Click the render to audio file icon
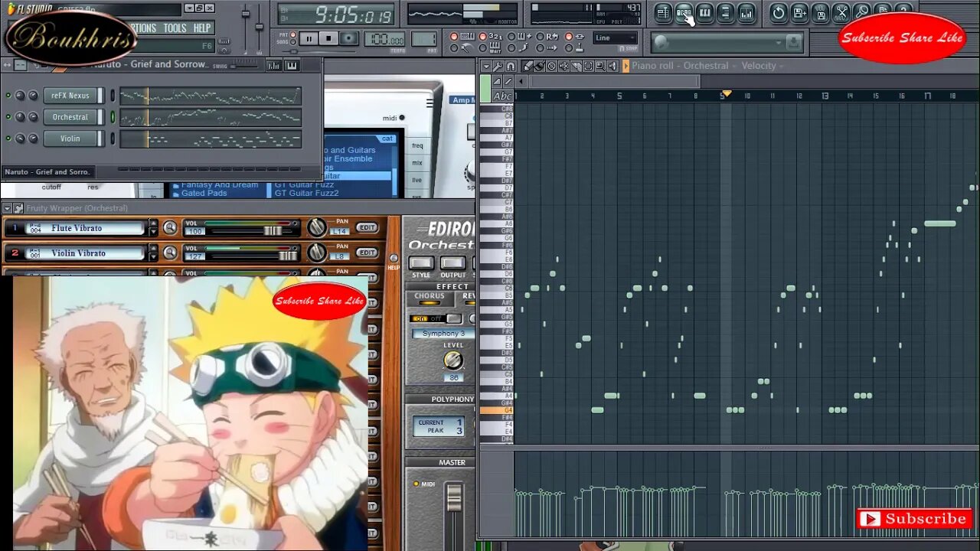 tap(820, 12)
